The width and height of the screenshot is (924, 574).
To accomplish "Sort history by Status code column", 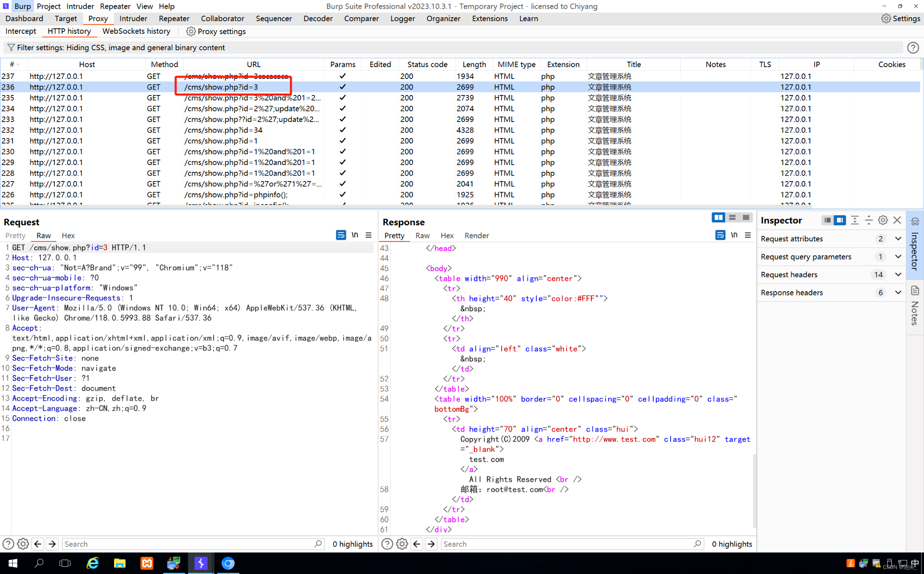I will point(427,64).
